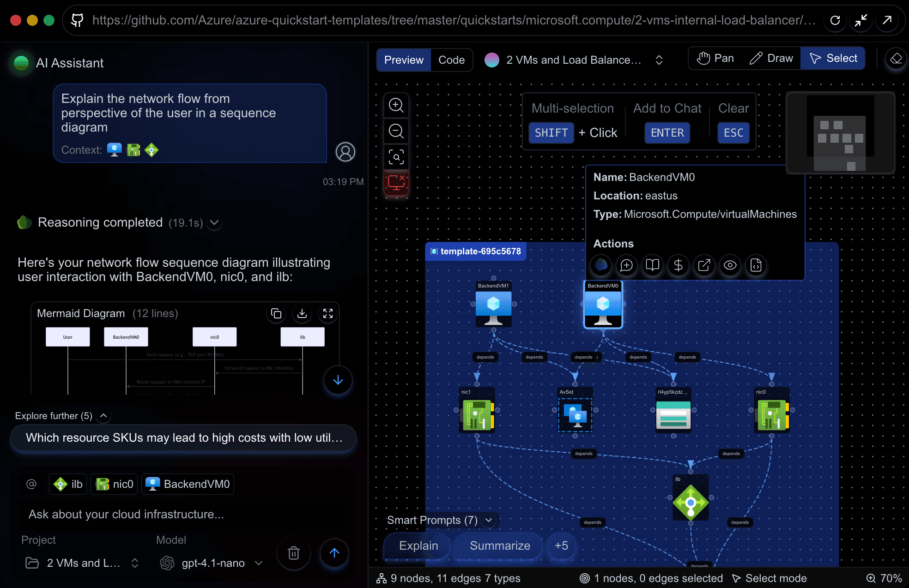The image size is (909, 588).
Task: Click the ENTER Add to Chat button
Action: tap(667, 133)
